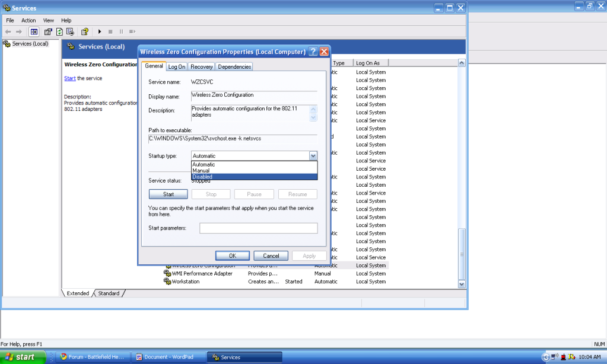Image resolution: width=607 pixels, height=364 pixels.
Task: Toggle the Show/Hide Console Tree toolbar icon
Action: coord(34,32)
